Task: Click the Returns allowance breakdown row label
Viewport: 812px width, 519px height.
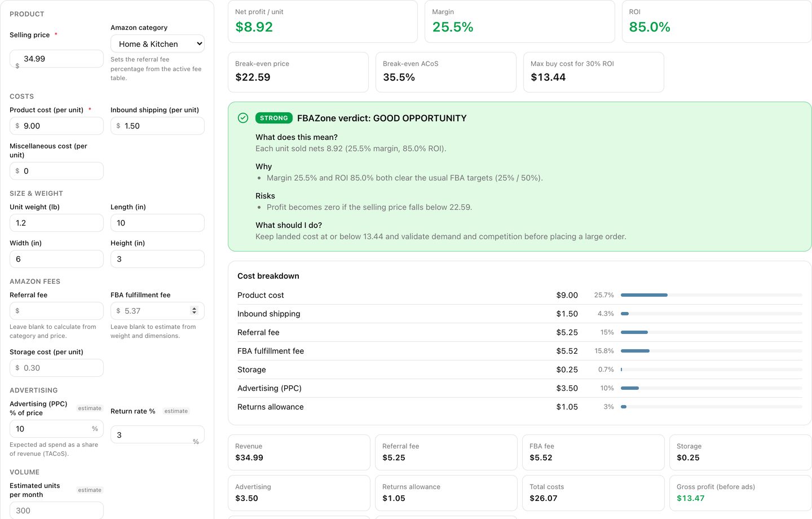Action: click(271, 407)
